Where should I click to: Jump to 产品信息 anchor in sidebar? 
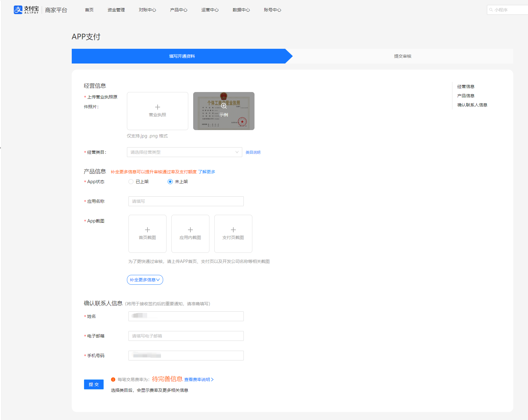click(466, 96)
